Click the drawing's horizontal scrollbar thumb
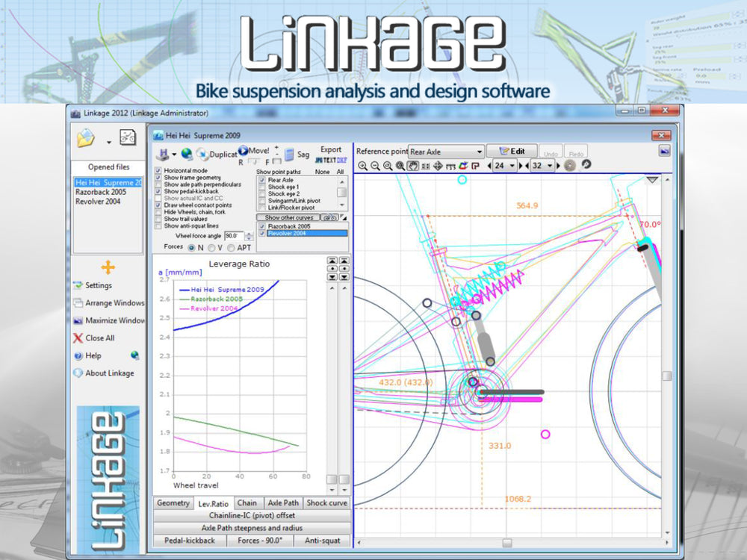 [507, 542]
